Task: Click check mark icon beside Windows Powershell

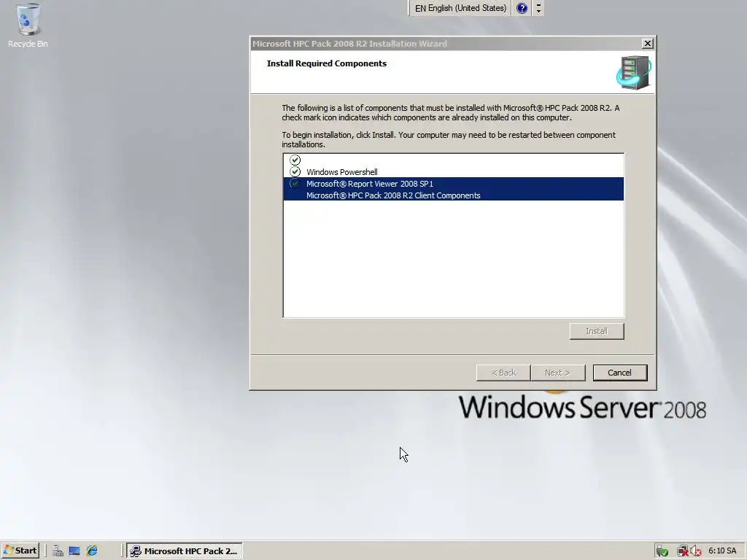Action: (x=295, y=172)
